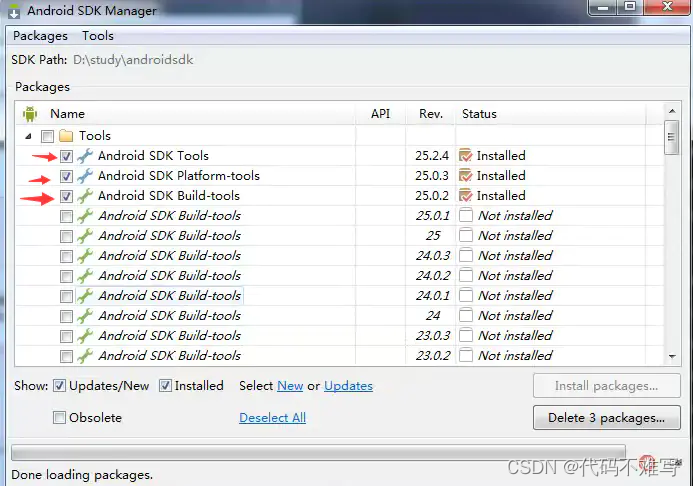
Task: Click the revision value 25.2.4
Action: click(x=432, y=156)
